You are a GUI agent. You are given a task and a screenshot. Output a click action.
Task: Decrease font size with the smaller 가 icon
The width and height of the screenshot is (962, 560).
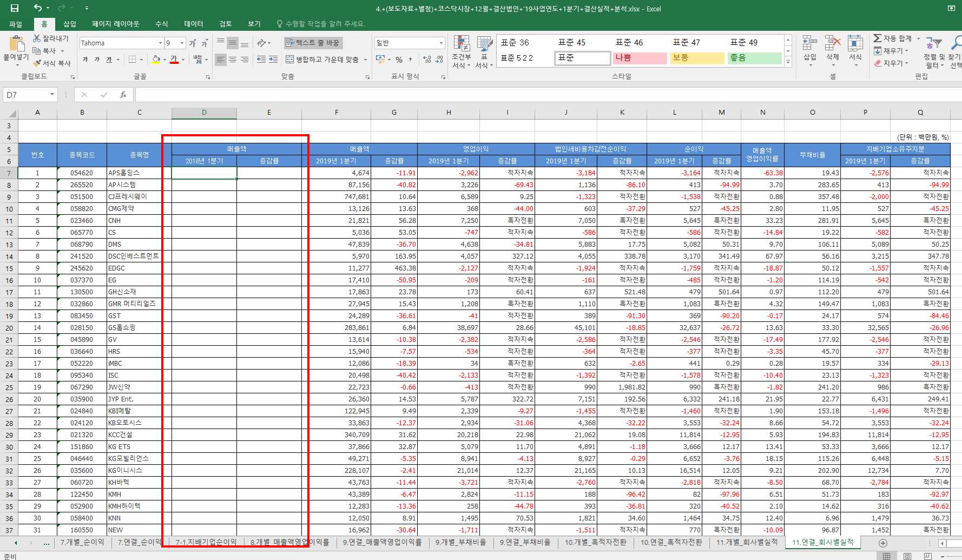coord(205,43)
